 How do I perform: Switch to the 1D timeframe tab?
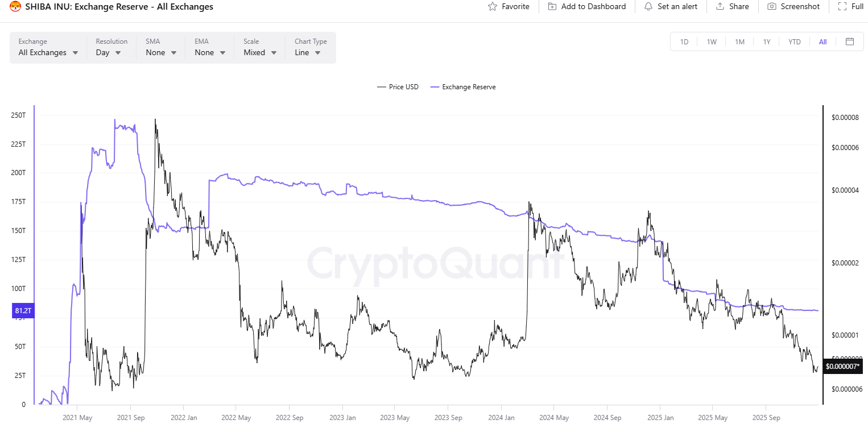pyautogui.click(x=684, y=41)
